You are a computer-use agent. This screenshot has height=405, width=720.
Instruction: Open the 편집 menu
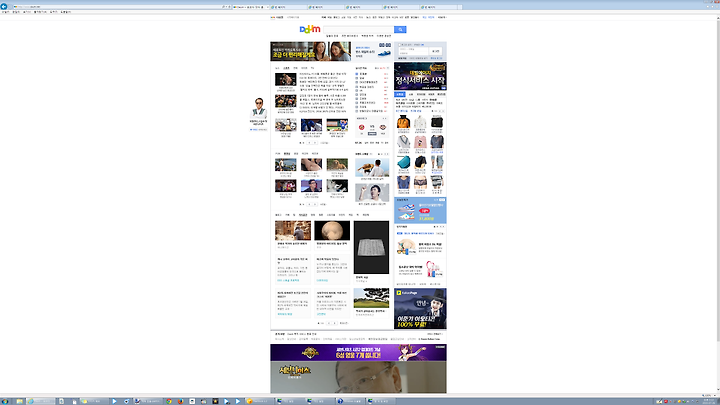point(16,12)
